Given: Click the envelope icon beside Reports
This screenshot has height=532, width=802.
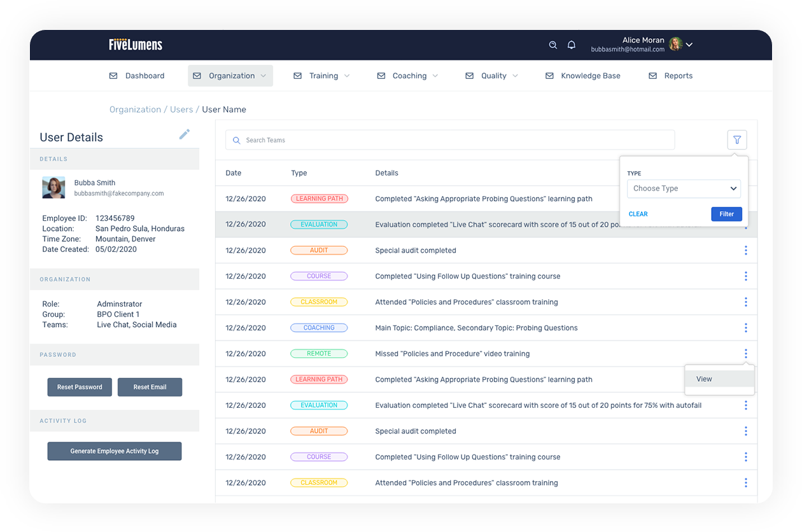Looking at the screenshot, I should click(x=652, y=76).
